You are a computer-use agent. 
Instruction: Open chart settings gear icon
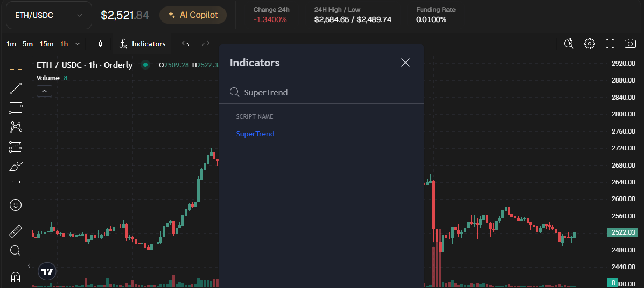point(590,44)
